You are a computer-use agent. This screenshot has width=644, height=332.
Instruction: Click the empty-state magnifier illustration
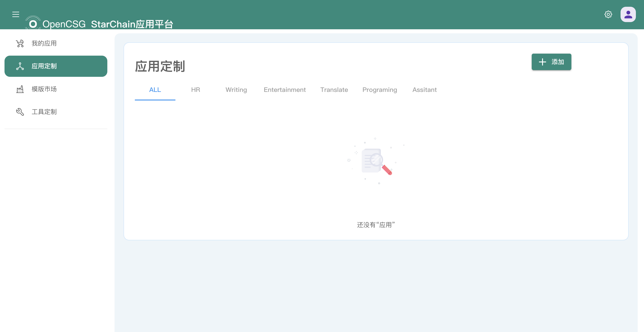point(376,161)
